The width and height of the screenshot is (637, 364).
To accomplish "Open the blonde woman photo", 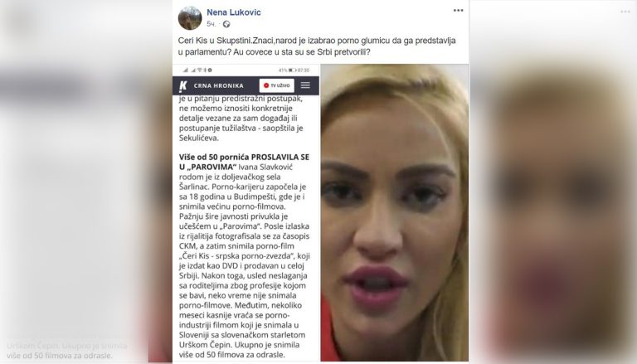I will 395,212.
